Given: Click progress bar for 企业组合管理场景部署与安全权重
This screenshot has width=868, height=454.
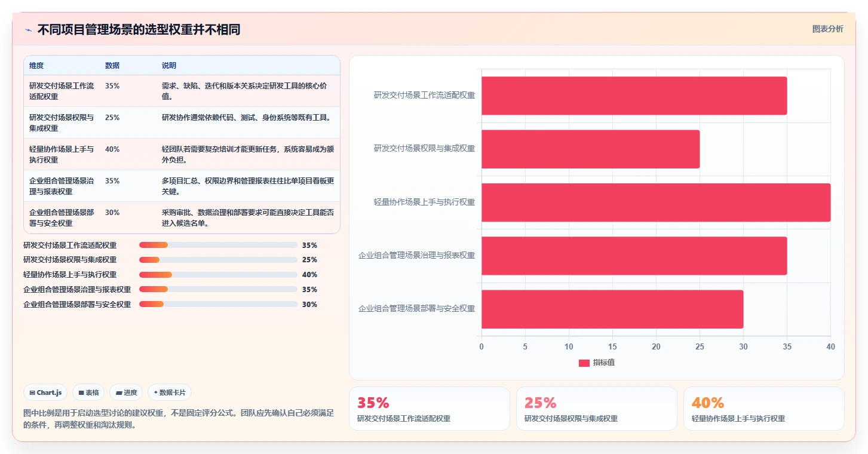Looking at the screenshot, I should click(218, 305).
